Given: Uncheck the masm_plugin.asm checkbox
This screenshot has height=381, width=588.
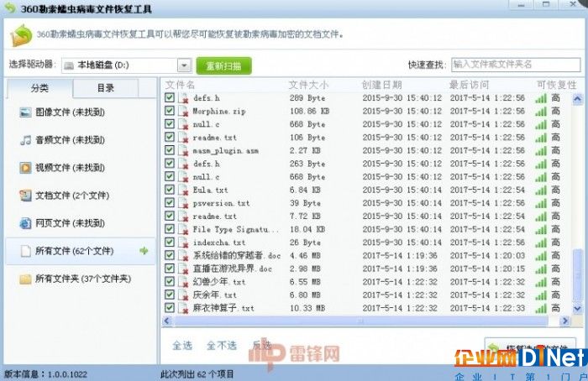Looking at the screenshot, I should click(170, 150).
